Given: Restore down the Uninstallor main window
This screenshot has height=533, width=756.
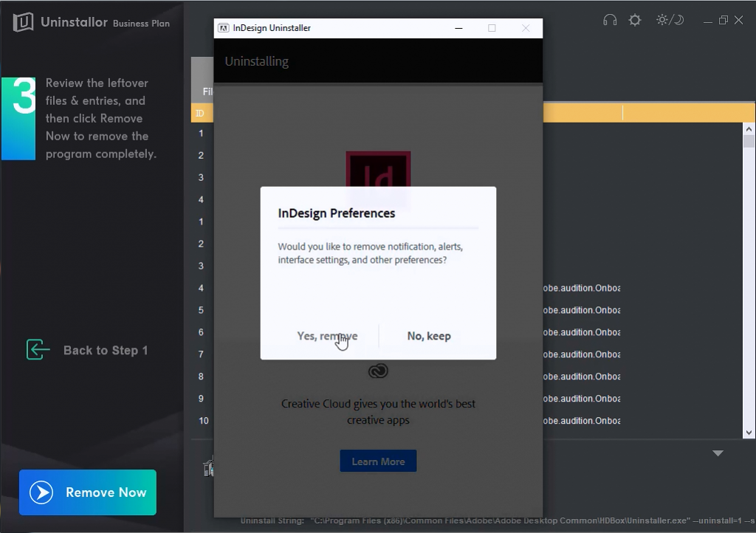Looking at the screenshot, I should tap(724, 20).
